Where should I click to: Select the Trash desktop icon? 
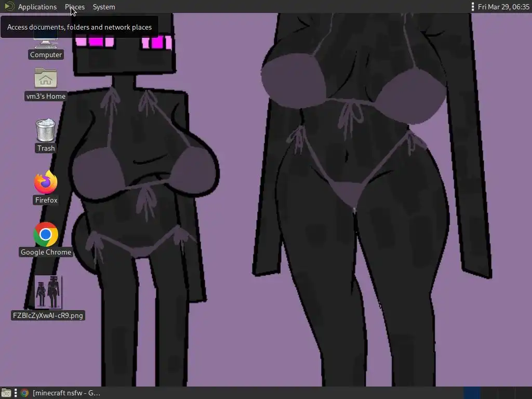pyautogui.click(x=46, y=130)
